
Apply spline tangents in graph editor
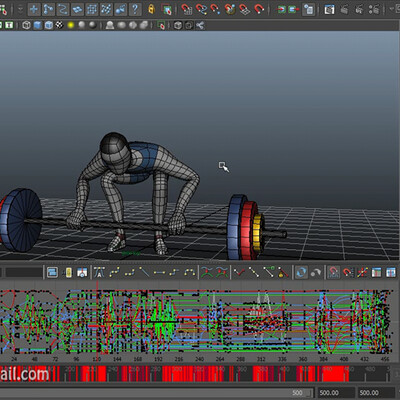114,272
